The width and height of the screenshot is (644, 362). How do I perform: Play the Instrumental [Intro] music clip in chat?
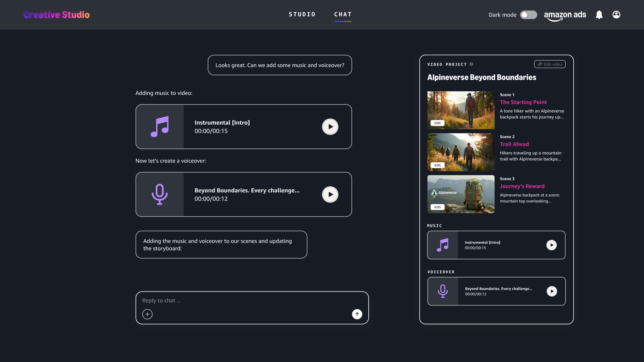click(x=330, y=127)
